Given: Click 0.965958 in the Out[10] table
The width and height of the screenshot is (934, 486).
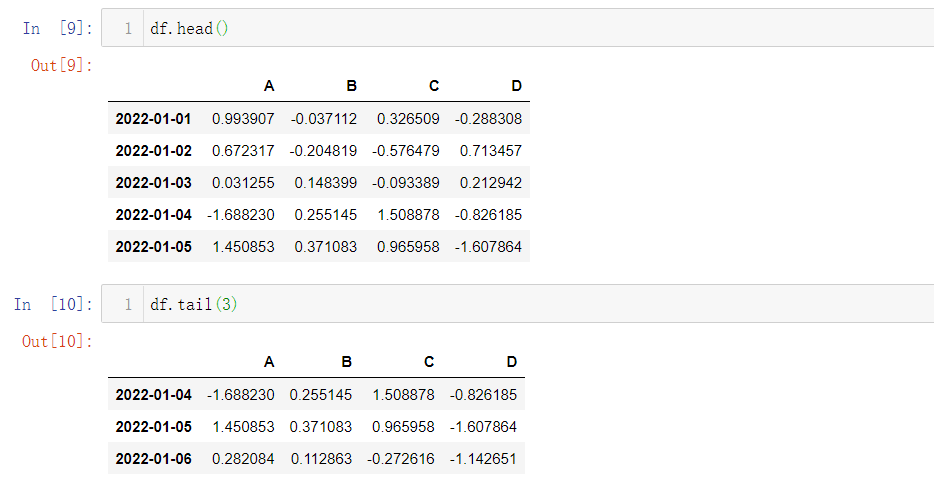Looking at the screenshot, I should pos(403,427).
